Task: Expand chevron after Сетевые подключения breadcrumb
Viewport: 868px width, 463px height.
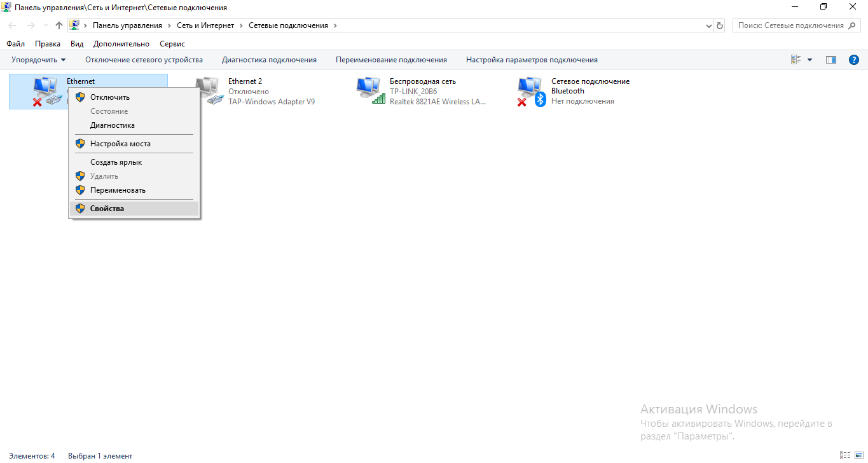Action: coord(335,25)
